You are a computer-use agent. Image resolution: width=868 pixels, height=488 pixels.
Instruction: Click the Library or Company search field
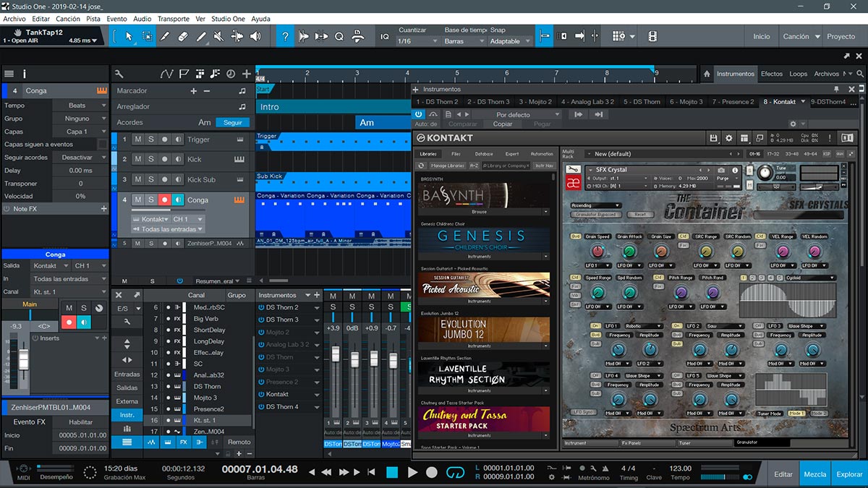[x=506, y=166]
